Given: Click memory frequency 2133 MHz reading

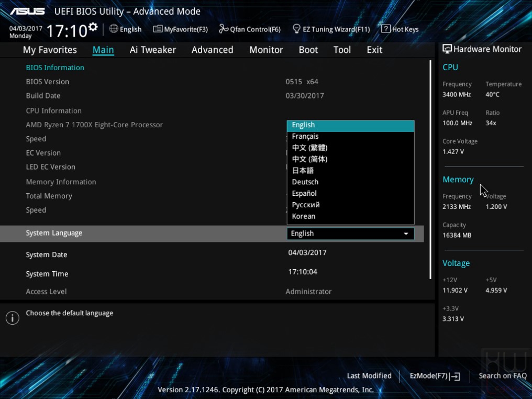Looking at the screenshot, I should (457, 207).
